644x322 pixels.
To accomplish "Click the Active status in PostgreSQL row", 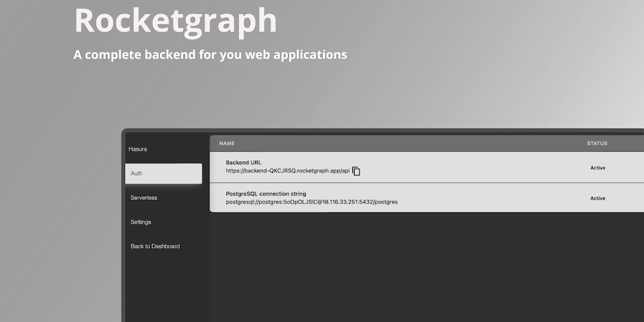I will click(x=597, y=198).
